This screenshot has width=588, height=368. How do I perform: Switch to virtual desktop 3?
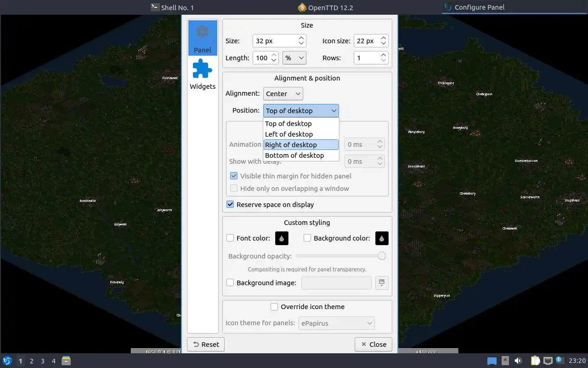click(x=43, y=361)
